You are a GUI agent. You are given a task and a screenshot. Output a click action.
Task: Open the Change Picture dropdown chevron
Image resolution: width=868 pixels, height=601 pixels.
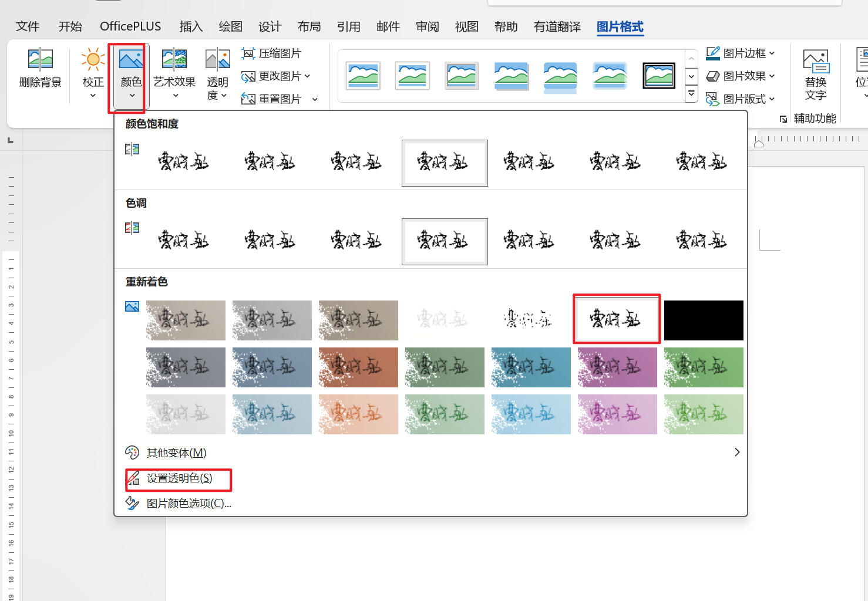point(307,76)
